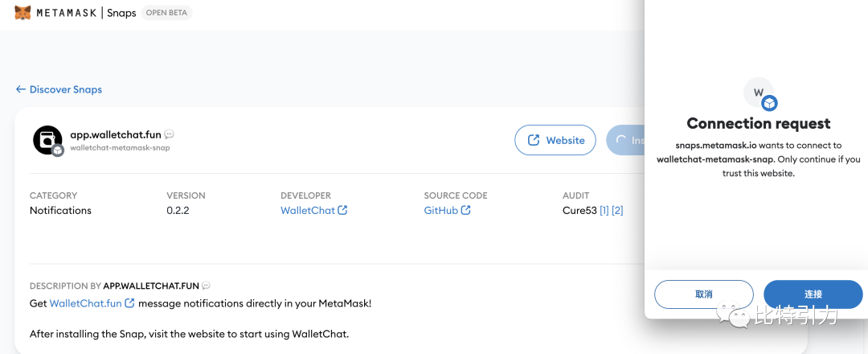Open Cure53 audit reference [2]
This screenshot has height=354, width=868.
click(617, 210)
